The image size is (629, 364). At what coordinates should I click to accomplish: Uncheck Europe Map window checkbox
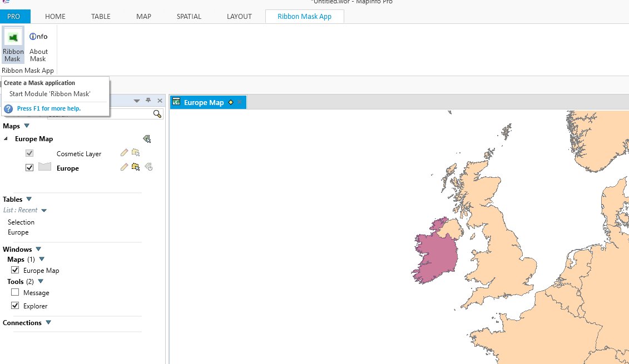(x=15, y=270)
